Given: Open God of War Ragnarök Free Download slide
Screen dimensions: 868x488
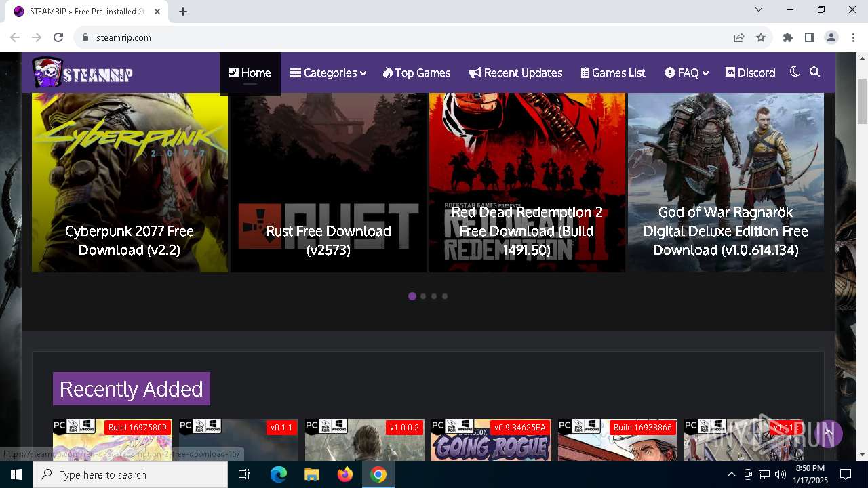Looking at the screenshot, I should point(726,182).
